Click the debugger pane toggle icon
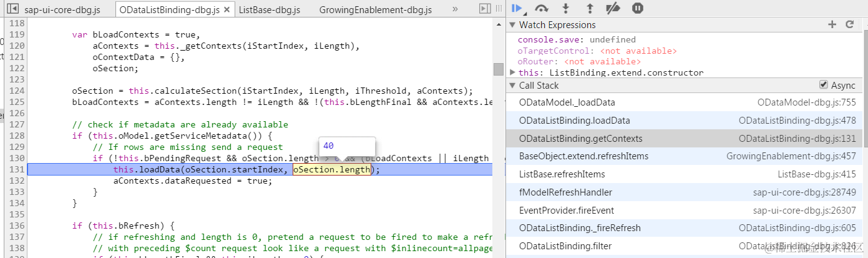 point(485,9)
